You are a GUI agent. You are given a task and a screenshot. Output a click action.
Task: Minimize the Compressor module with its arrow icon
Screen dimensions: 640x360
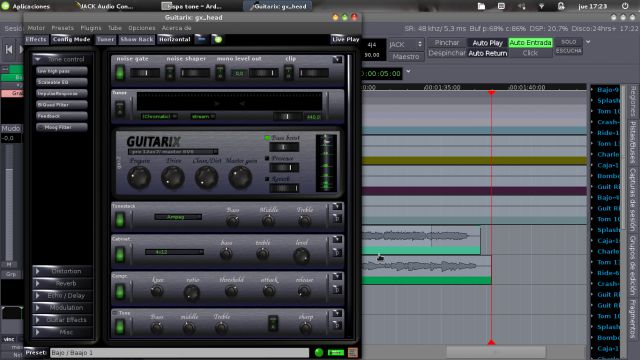coord(337,276)
